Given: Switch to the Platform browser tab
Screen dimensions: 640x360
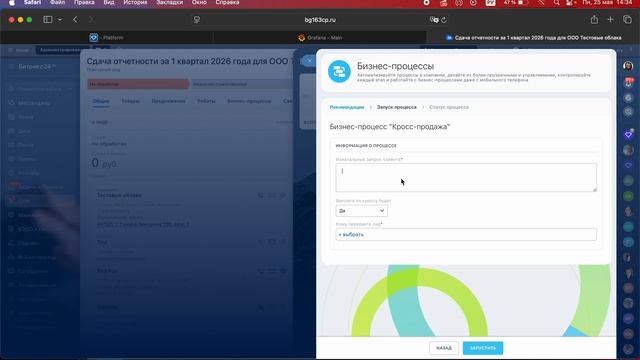Looking at the screenshot, I should tap(107, 38).
